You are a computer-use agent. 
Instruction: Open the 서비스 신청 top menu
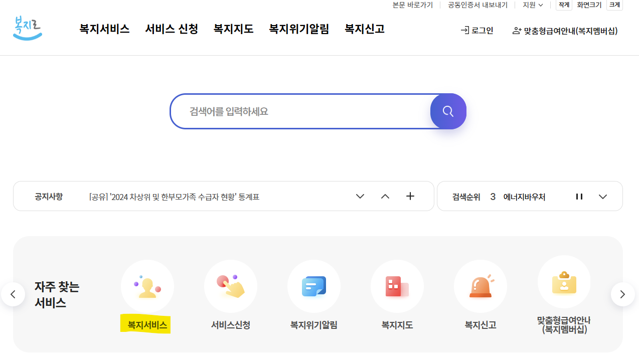tap(172, 29)
